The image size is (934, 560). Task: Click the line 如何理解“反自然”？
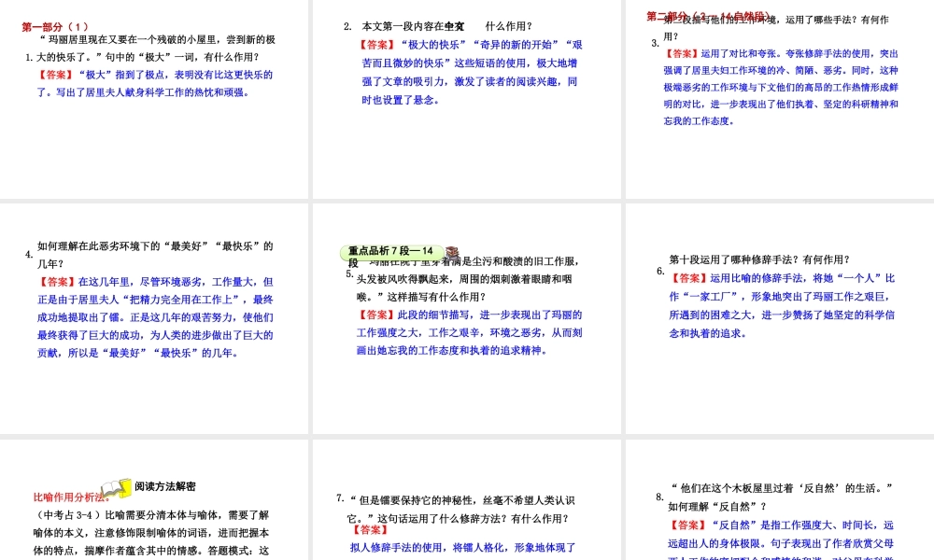pos(717,507)
